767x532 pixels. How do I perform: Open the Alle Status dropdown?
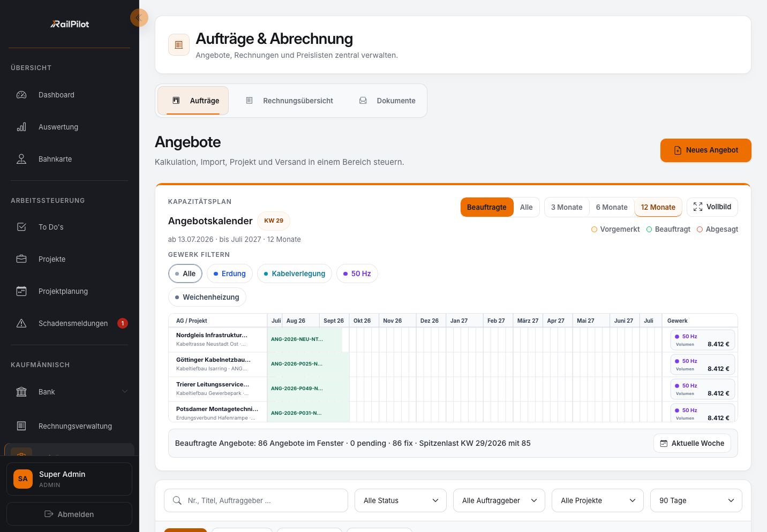(x=401, y=500)
